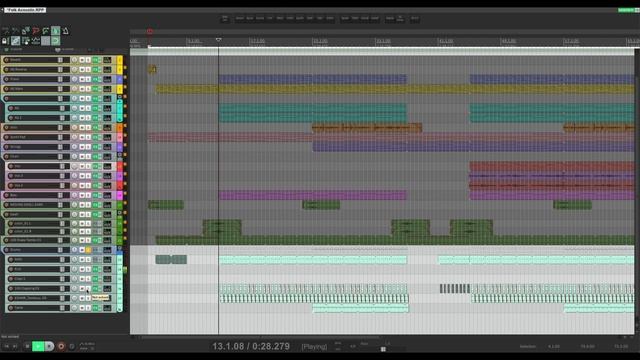Click the highlighted crossfade icon beside the padlock
The image size is (640, 360).
[15, 41]
